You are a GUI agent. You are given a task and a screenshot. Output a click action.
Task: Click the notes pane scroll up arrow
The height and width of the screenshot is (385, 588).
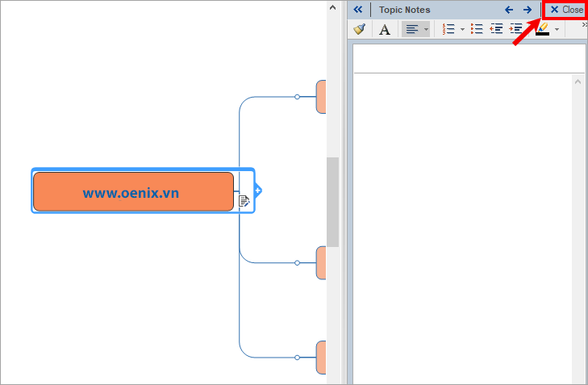[x=578, y=82]
